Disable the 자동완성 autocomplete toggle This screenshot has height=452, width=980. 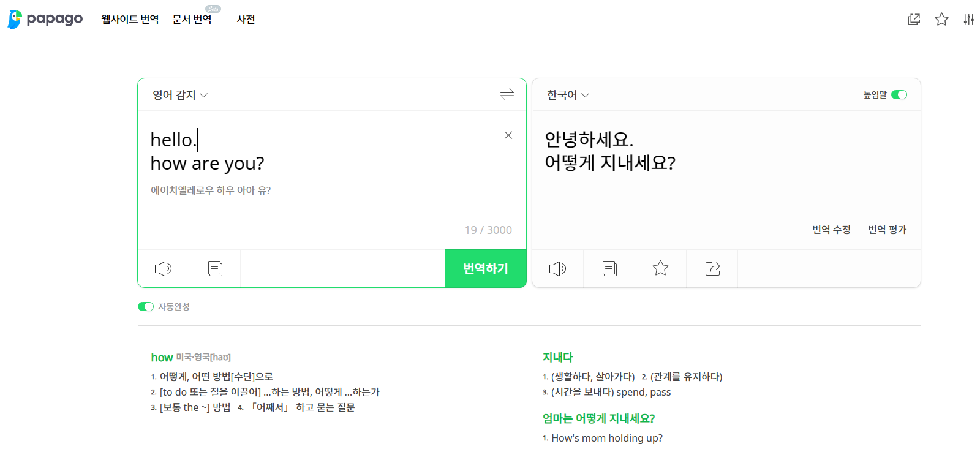point(145,306)
